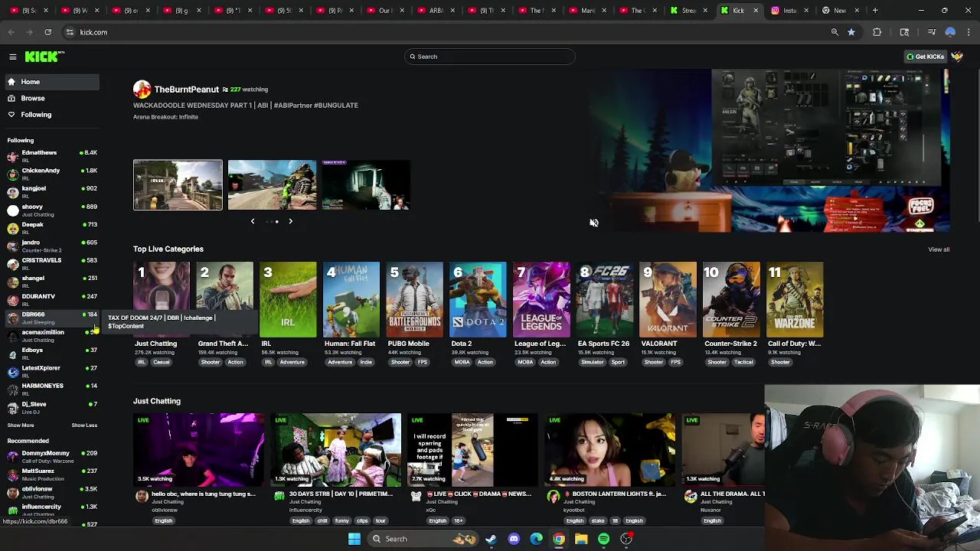The image size is (980, 551).
Task: Open a new browser tab
Action: point(875,11)
